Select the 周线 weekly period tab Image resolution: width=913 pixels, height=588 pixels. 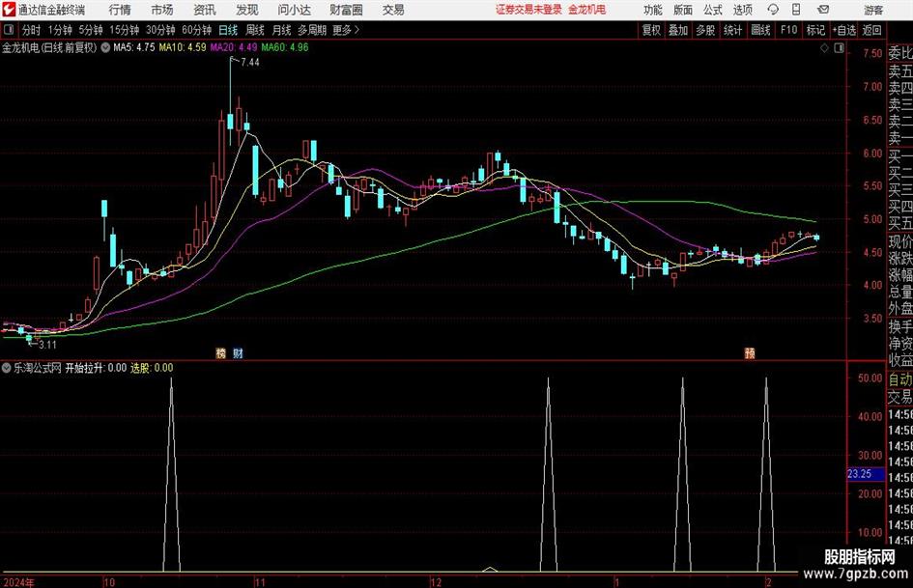(255, 30)
